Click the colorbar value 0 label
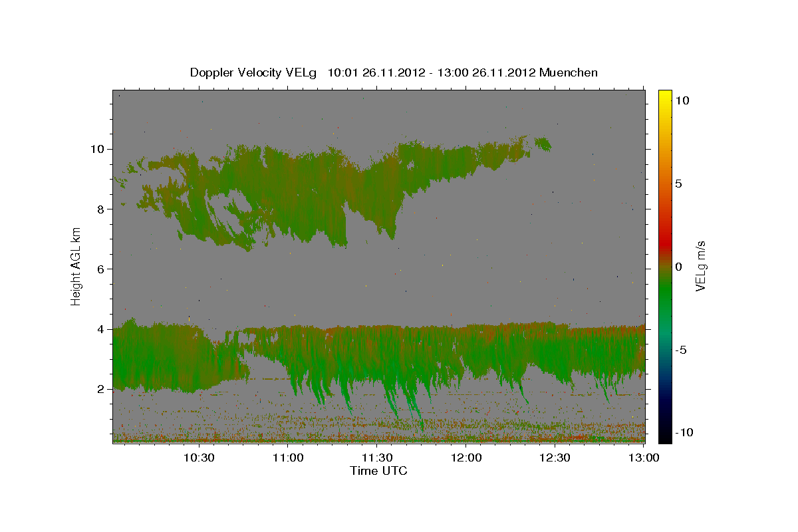This screenshot has height=532, width=798. click(679, 267)
